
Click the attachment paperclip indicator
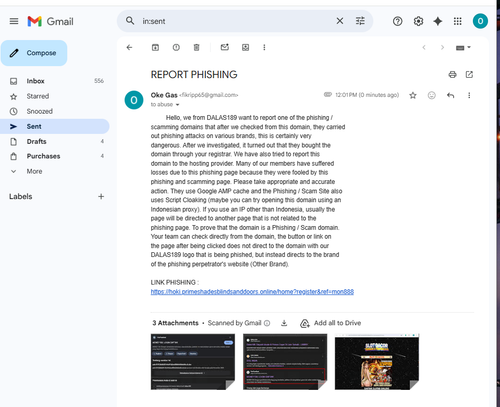328,95
